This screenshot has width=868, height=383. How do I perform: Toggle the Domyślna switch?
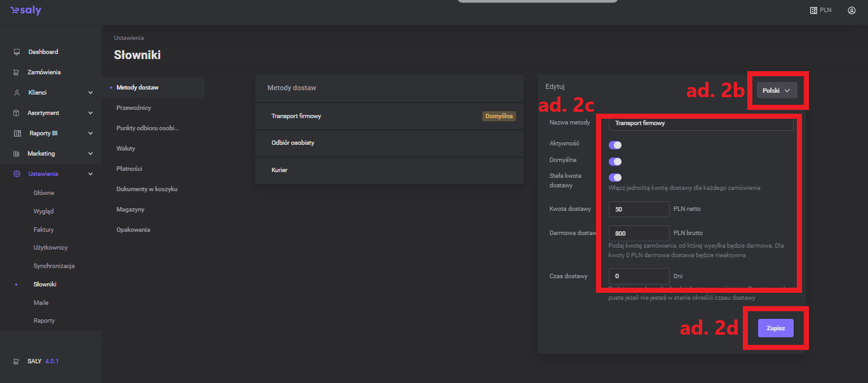614,161
